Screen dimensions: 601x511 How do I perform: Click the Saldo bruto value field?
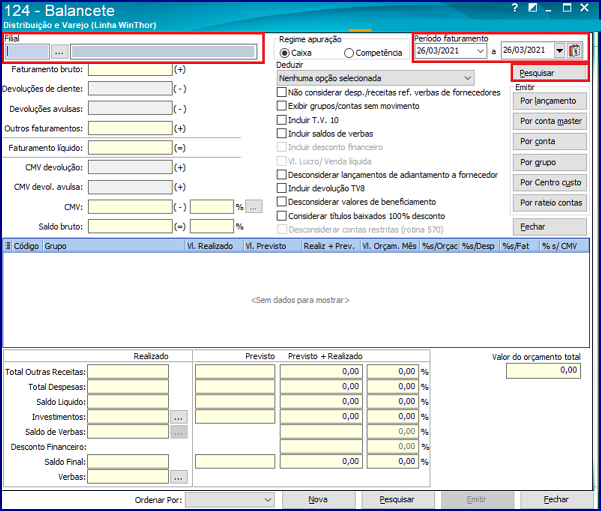click(x=130, y=227)
